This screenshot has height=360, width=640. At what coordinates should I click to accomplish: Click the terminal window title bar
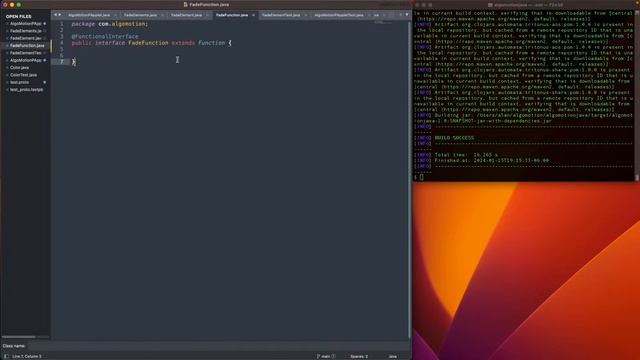tap(526, 5)
